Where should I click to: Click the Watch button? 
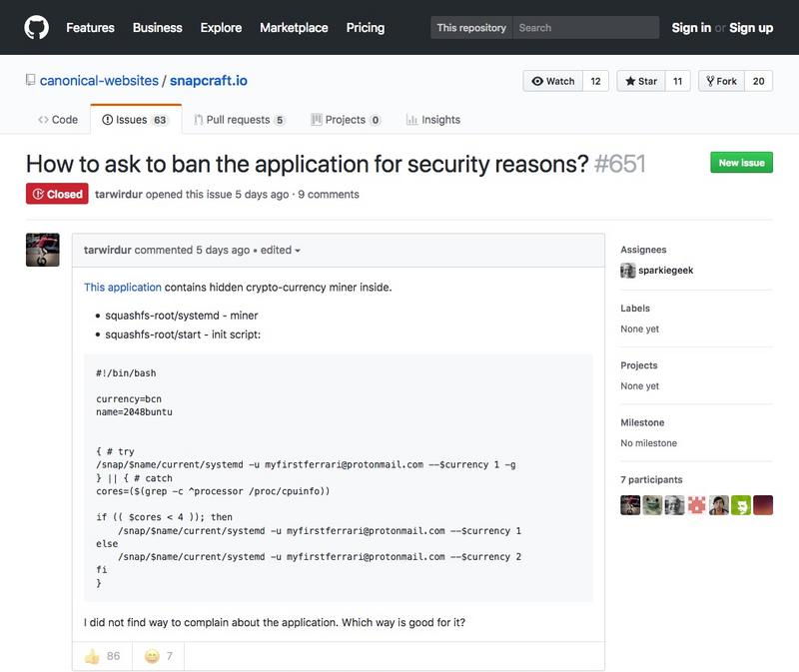(x=553, y=81)
